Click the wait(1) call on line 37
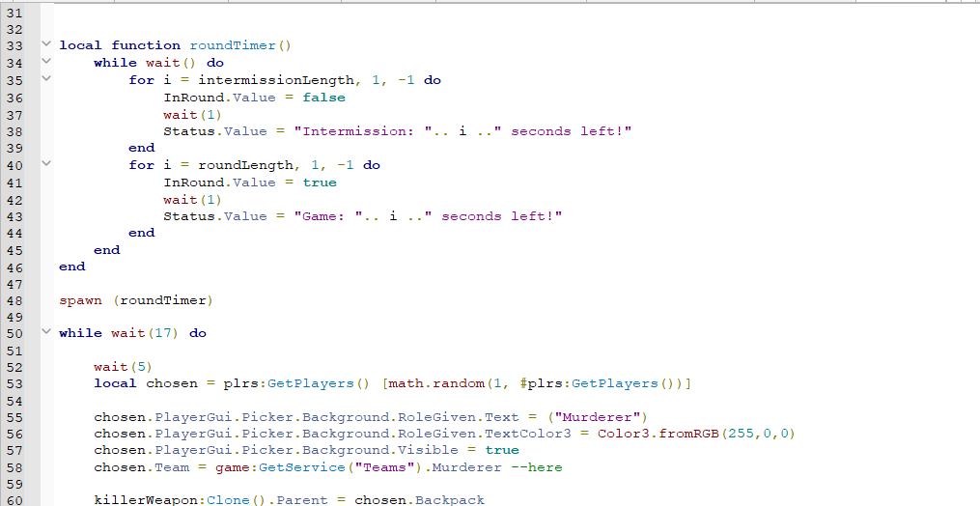980x506 pixels. [x=192, y=115]
